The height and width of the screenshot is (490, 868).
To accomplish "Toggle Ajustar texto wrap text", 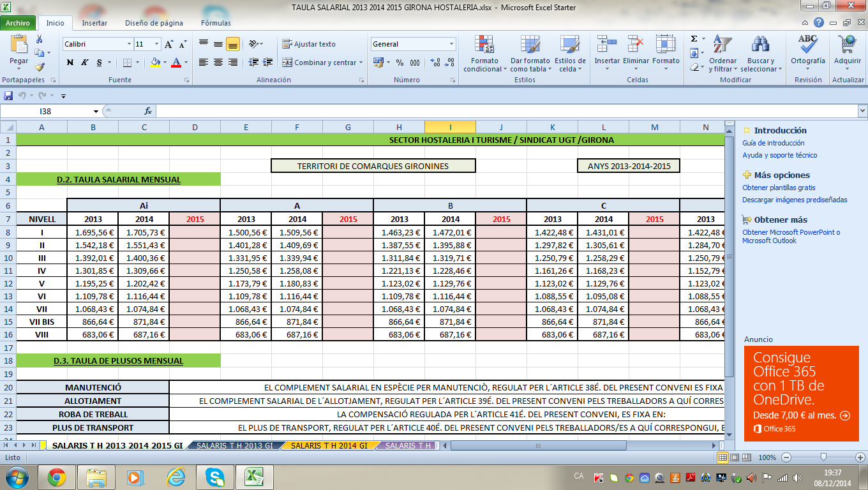I will point(309,44).
